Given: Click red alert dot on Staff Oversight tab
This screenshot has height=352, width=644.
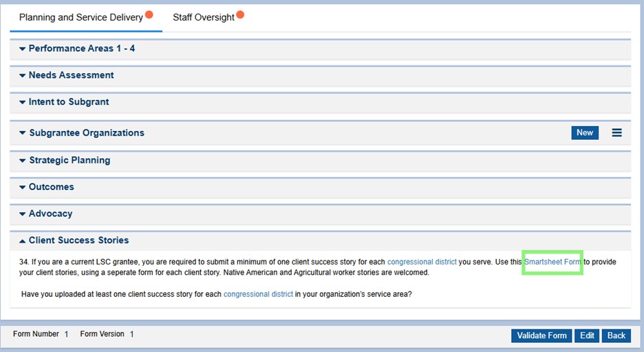Looking at the screenshot, I should (240, 14).
